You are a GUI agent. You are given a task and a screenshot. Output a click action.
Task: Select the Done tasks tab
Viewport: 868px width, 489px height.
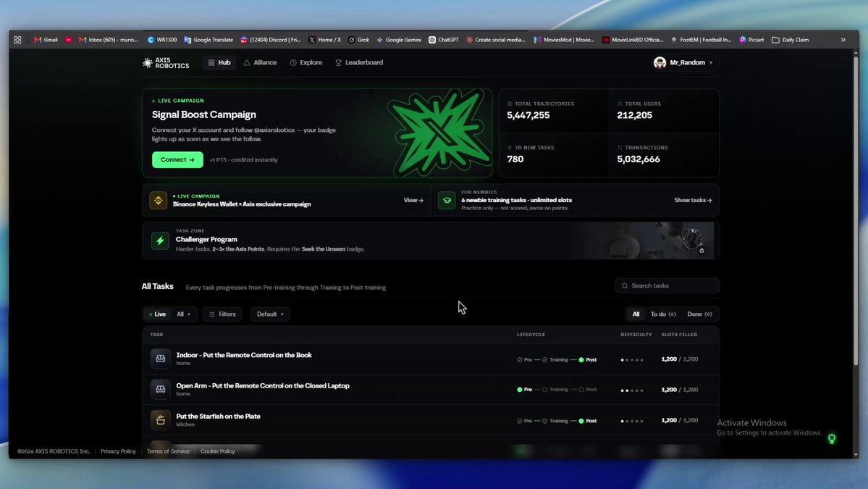click(700, 314)
